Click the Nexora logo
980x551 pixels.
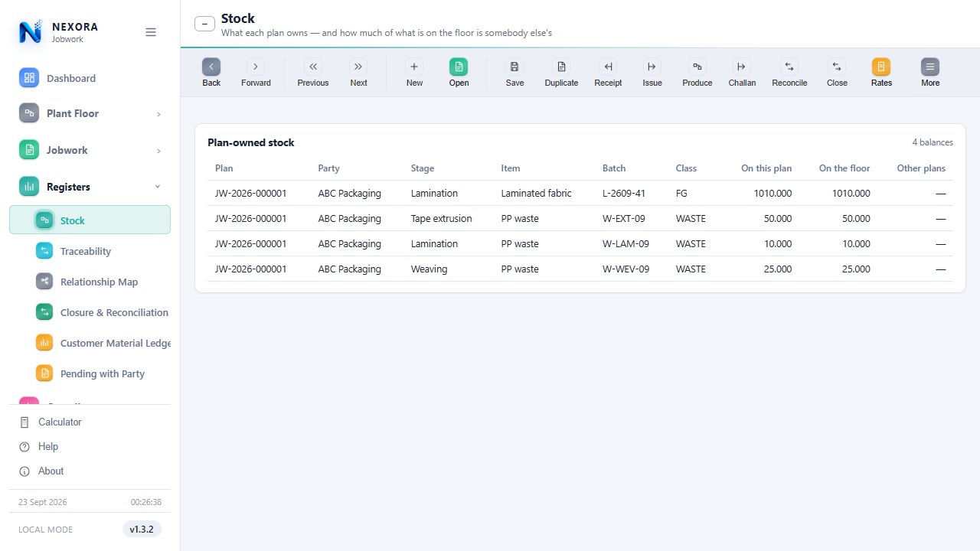(31, 32)
